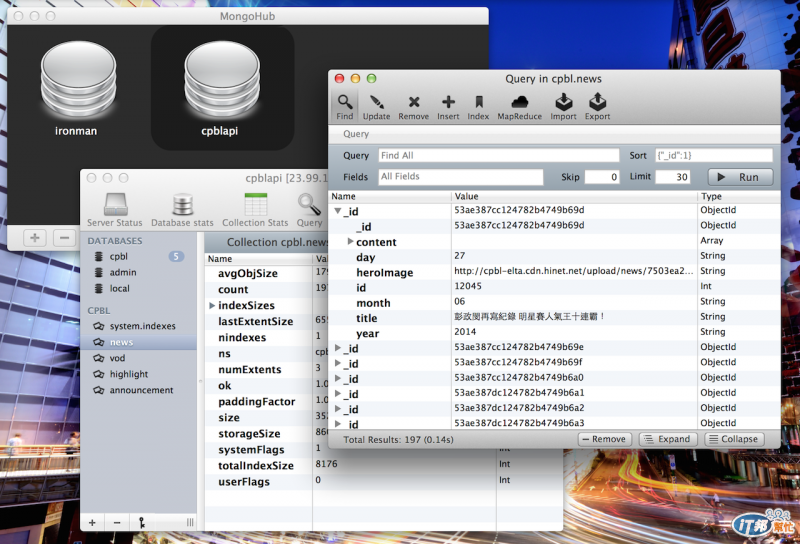Click the plus button below database sidebar
Screen dimensions: 800x544
tap(92, 522)
